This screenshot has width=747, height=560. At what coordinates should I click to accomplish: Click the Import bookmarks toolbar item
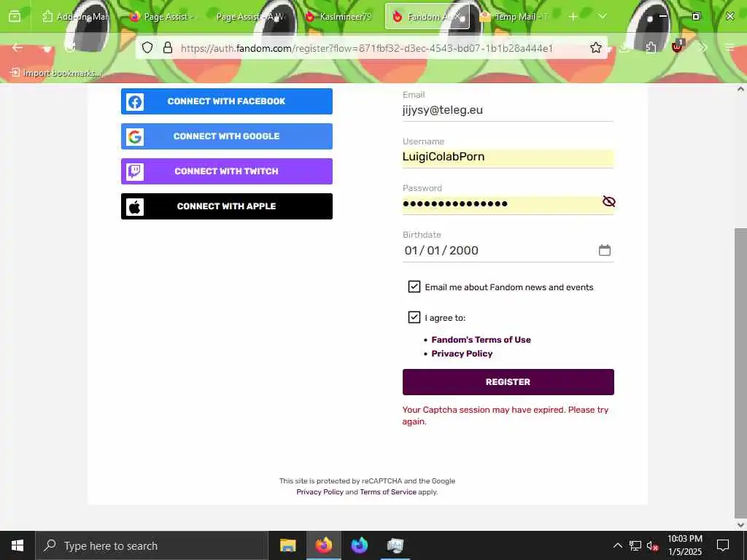(x=56, y=73)
